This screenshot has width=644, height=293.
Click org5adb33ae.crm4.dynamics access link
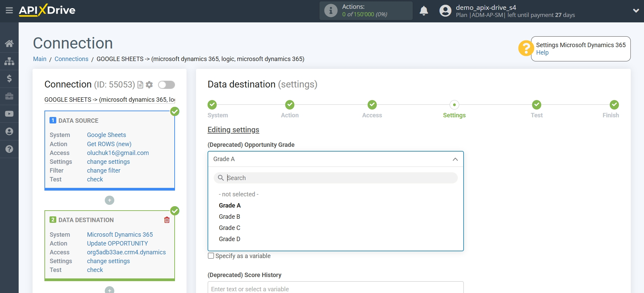pyautogui.click(x=126, y=252)
